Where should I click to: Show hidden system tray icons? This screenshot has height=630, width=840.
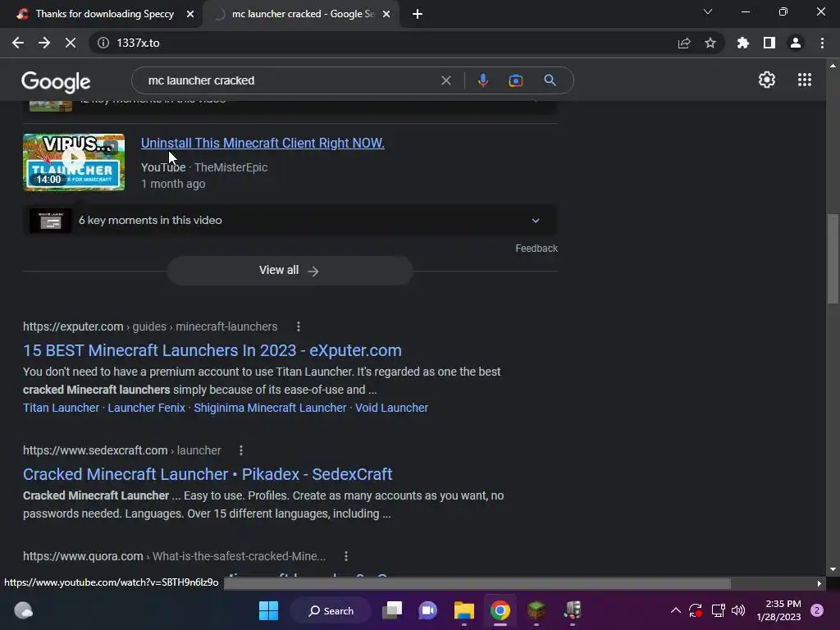pos(676,610)
